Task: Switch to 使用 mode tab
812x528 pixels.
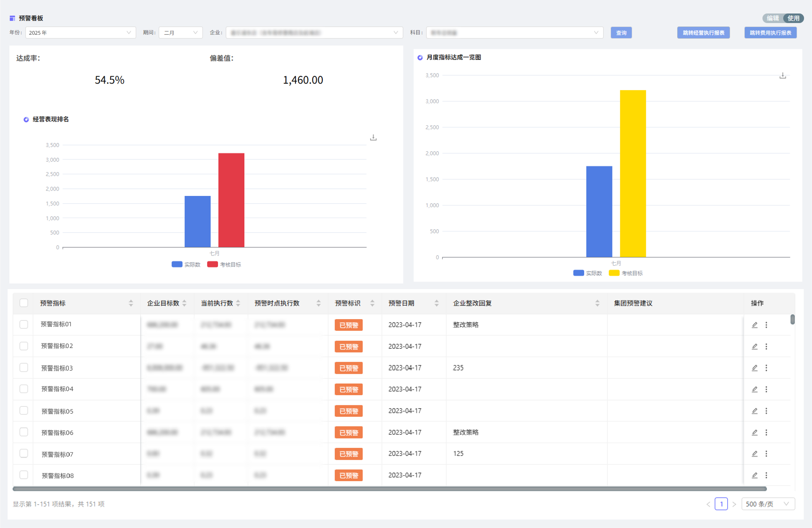Action: tap(793, 18)
